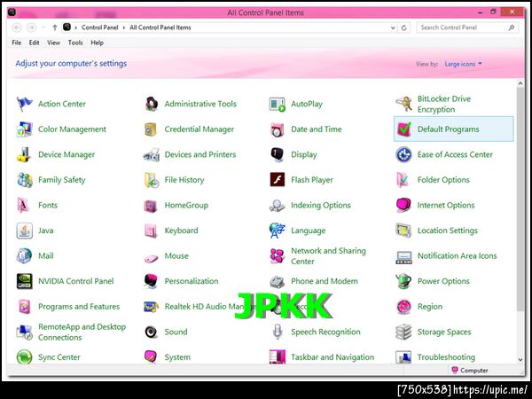Open the Programs and Features icon
The image size is (532, 399).
pyautogui.click(x=25, y=307)
